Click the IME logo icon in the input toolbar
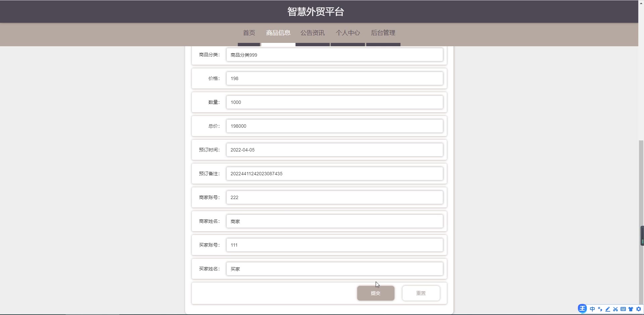Screen dimensions: 644x315 tap(582, 309)
